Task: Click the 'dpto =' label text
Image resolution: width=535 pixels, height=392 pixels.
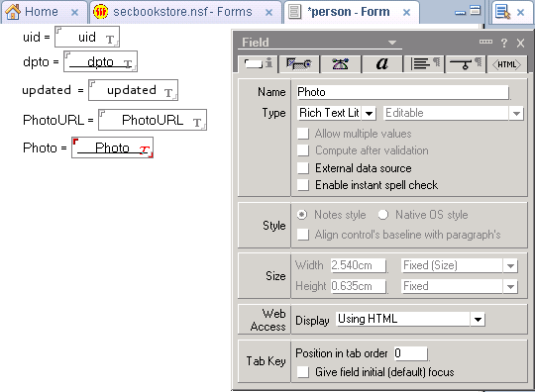Action: click(x=41, y=62)
